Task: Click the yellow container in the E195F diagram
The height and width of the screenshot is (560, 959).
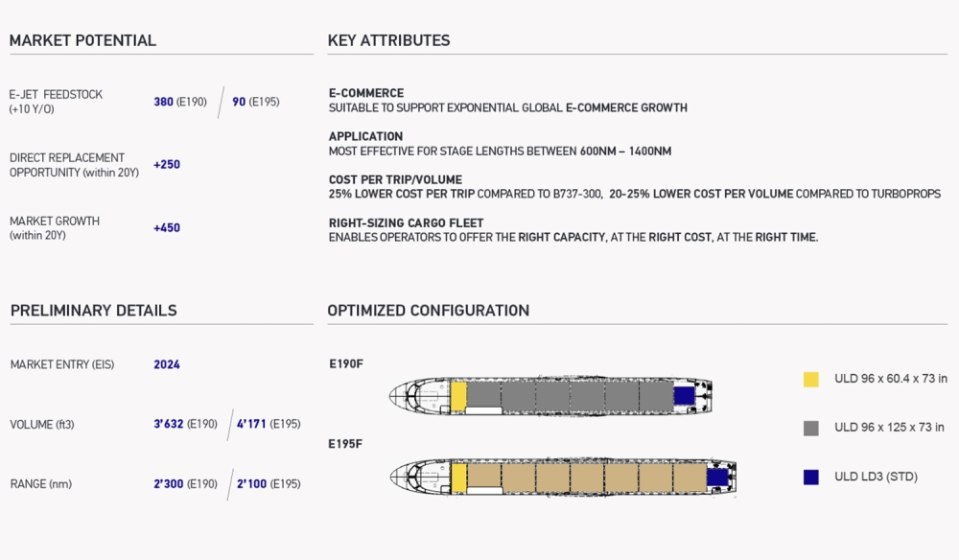Action: [x=458, y=478]
